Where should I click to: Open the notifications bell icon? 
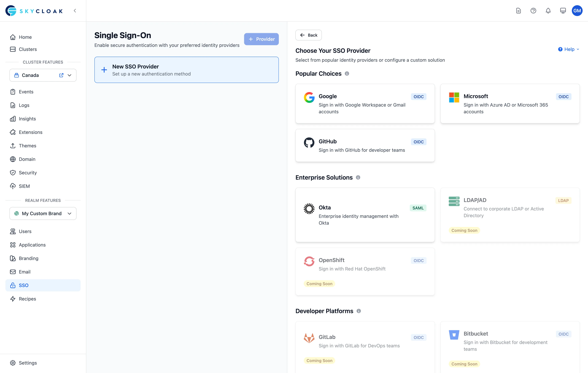click(x=548, y=11)
